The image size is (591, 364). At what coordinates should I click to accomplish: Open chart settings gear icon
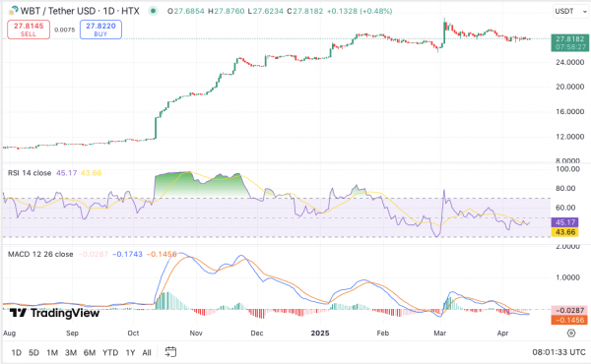tap(571, 333)
